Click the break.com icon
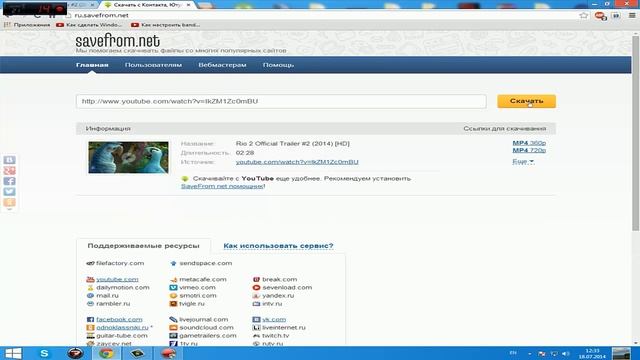This screenshot has height=360, width=640. click(256, 280)
